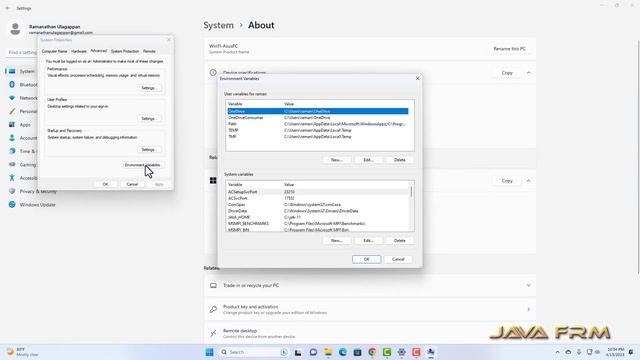Click the Rename this PC button
The width and height of the screenshot is (640, 360).
click(x=509, y=49)
